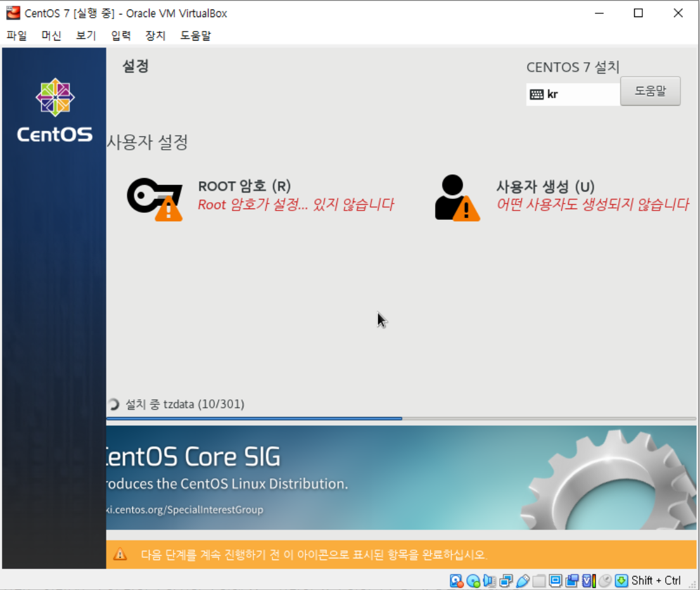Open the hard disk activity indicator
Viewport: 700px width, 590px height.
(456, 580)
